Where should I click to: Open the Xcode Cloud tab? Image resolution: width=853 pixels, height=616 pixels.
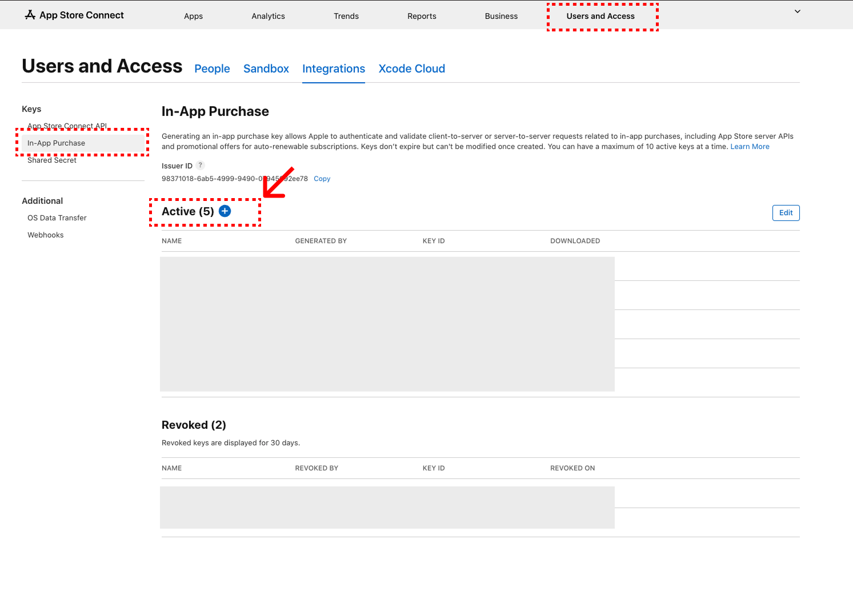(412, 69)
